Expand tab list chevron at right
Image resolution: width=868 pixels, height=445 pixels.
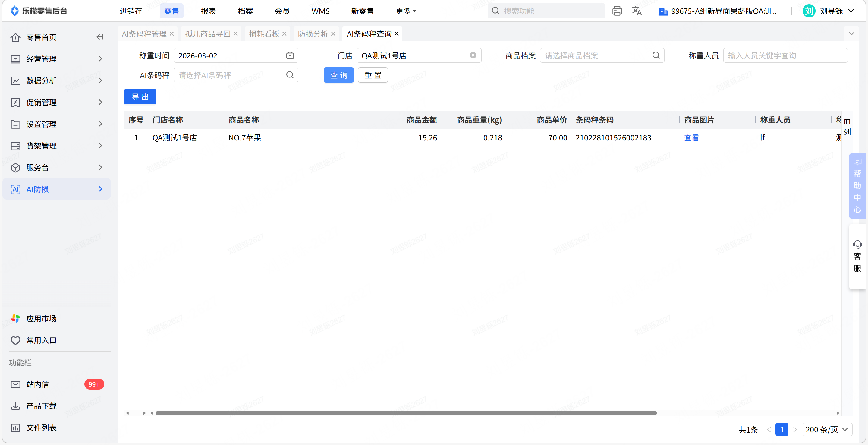coord(851,34)
